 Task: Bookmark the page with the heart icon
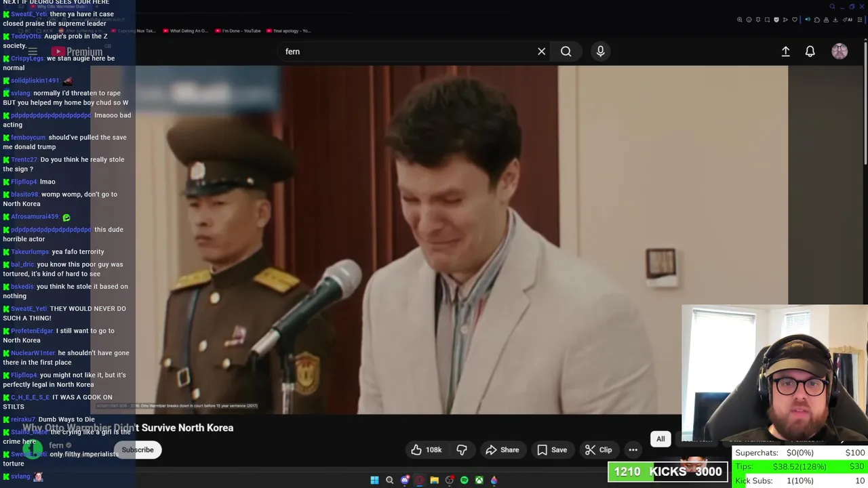(795, 20)
